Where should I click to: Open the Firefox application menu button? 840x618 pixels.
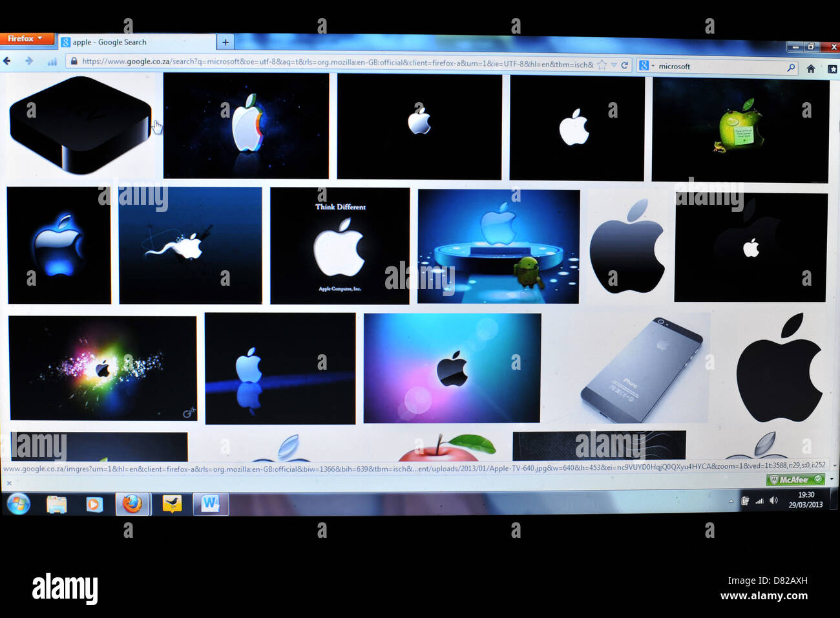pos(26,39)
